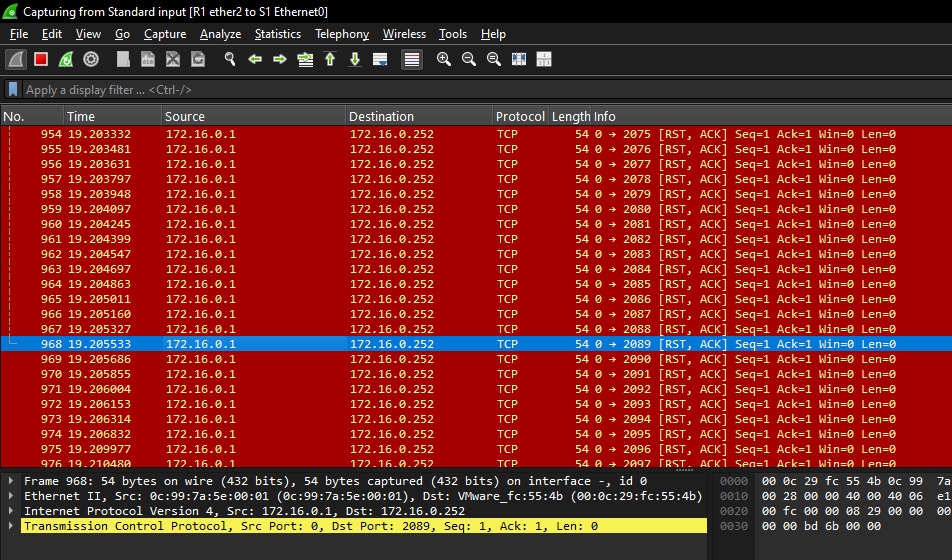Click the Find packet magnifier icon
952x560 pixels.
point(229,60)
